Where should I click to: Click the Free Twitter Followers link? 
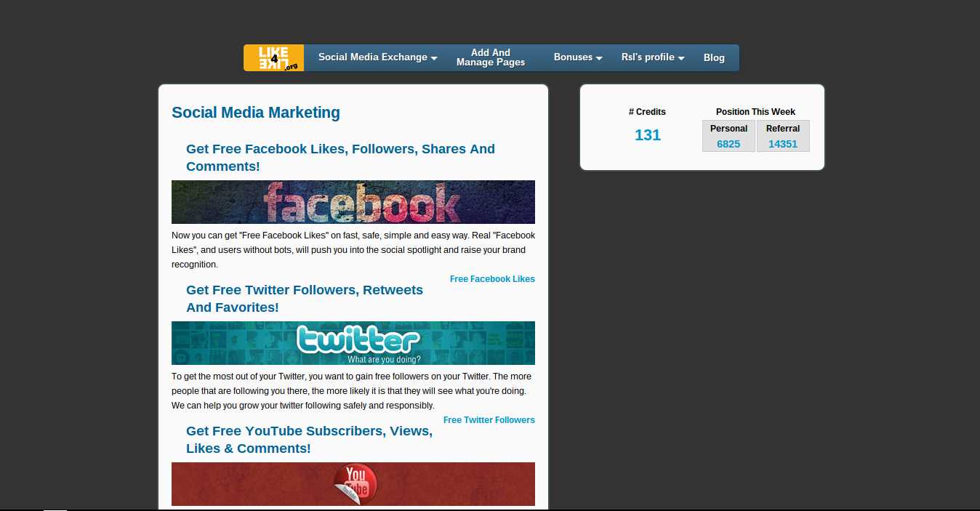coord(489,420)
